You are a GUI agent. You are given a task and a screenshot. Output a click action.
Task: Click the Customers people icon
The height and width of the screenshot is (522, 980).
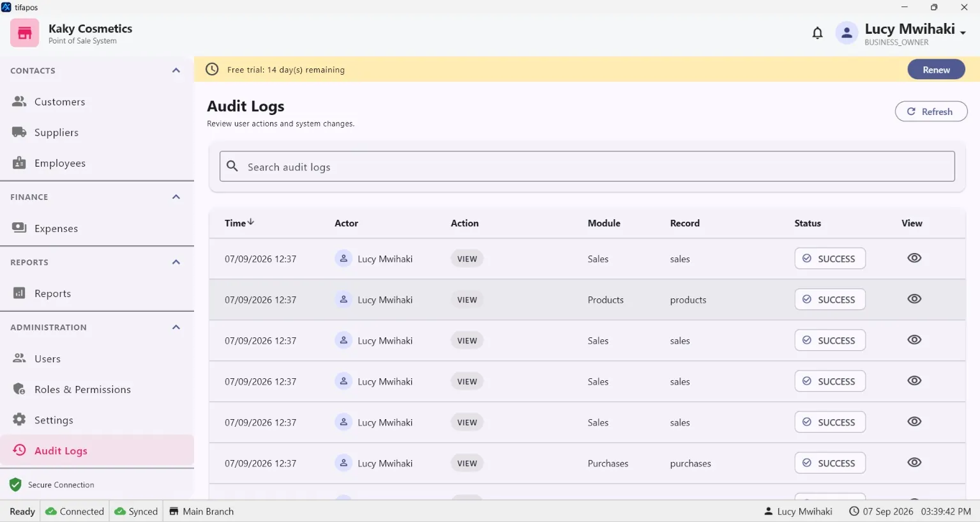pos(20,101)
